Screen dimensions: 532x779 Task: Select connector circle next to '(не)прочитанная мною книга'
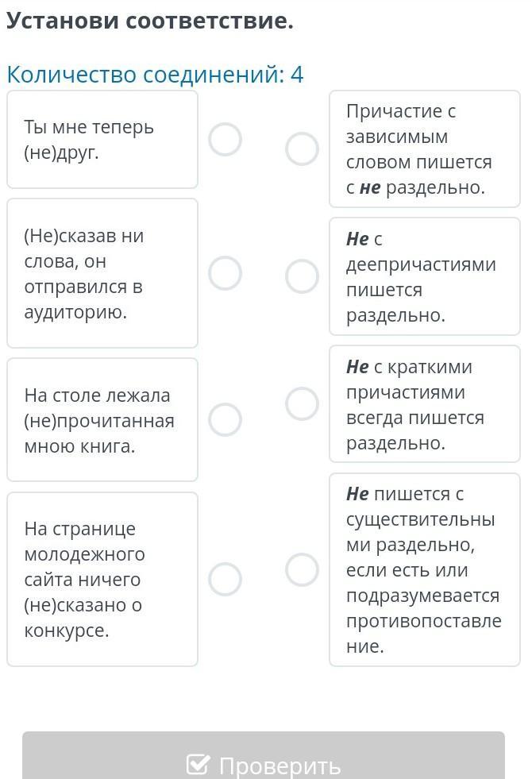coord(226,419)
